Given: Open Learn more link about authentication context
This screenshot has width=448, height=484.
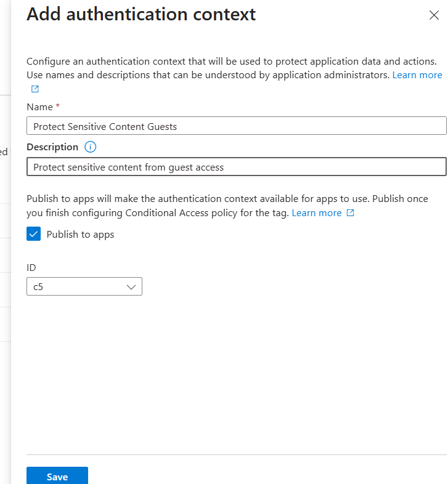Looking at the screenshot, I should pyautogui.click(x=417, y=75).
